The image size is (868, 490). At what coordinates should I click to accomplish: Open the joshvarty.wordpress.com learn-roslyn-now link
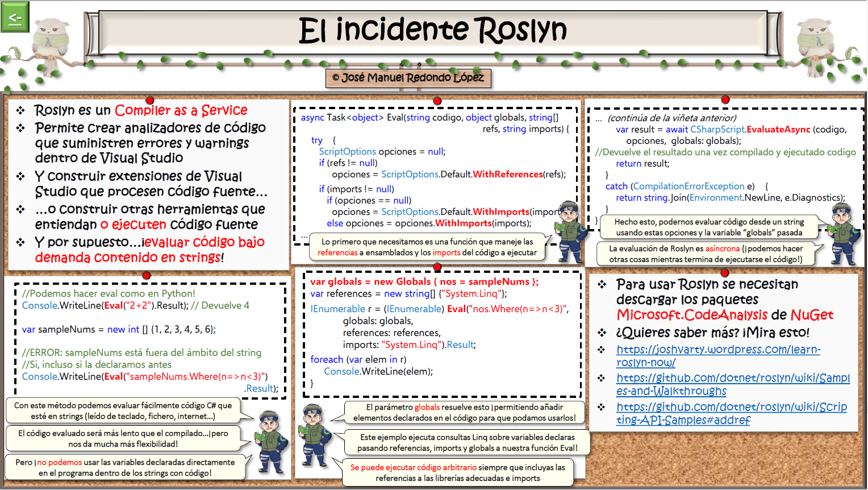[x=718, y=356]
